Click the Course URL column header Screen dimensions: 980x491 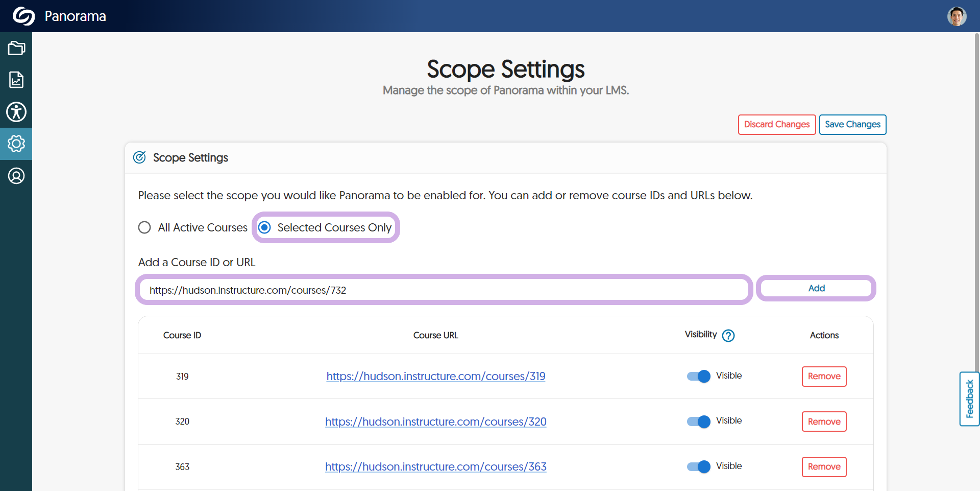point(436,335)
